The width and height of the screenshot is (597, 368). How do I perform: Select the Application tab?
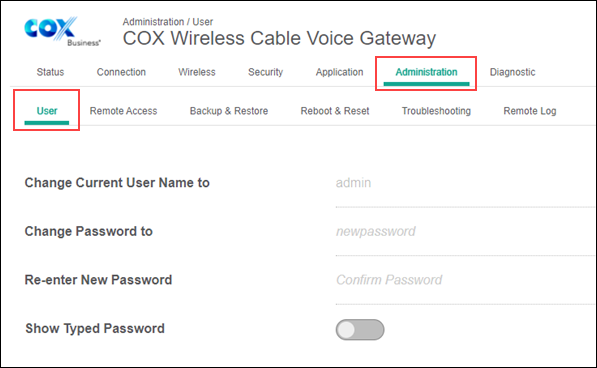point(339,72)
